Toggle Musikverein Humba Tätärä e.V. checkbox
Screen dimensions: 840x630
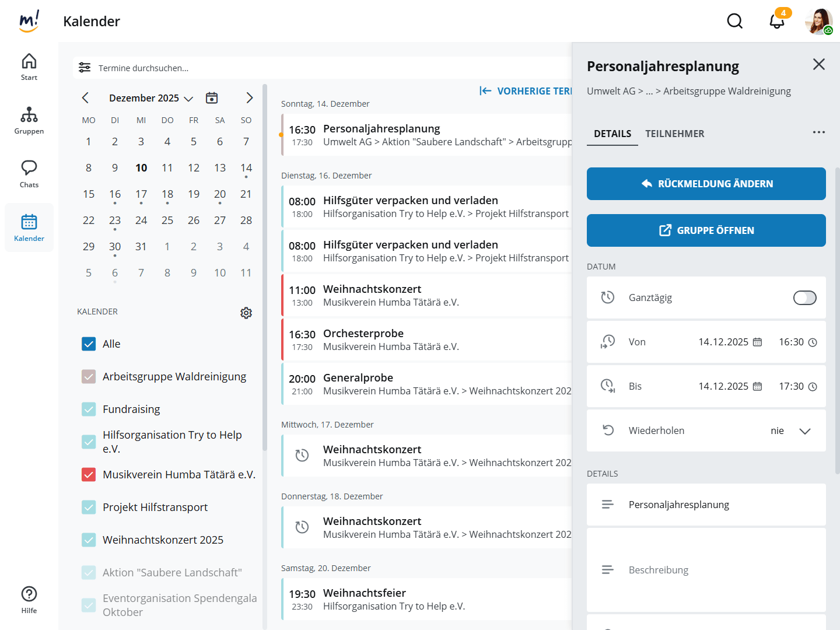(89, 475)
